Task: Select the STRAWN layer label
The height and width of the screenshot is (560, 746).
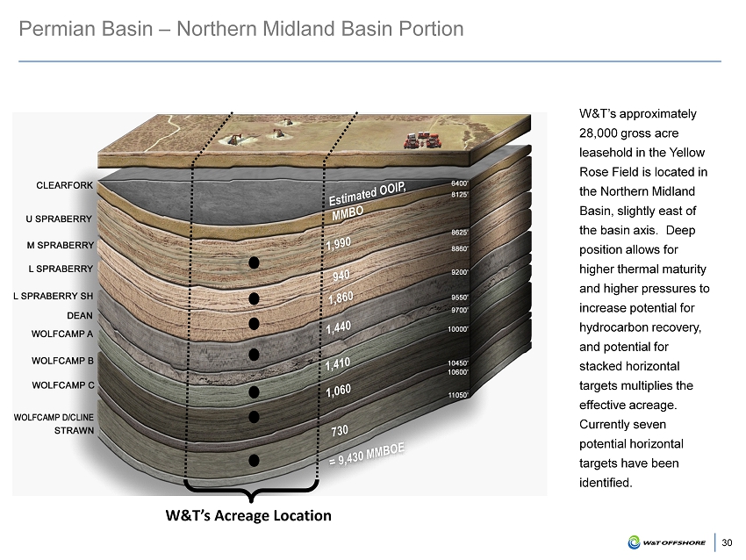Action: tap(74, 431)
